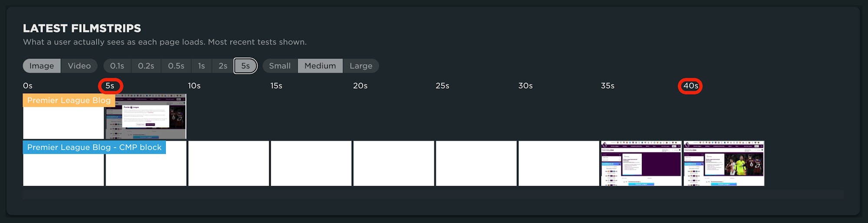868x223 pixels.
Task: Select the 5s interval button
Action: tap(246, 66)
